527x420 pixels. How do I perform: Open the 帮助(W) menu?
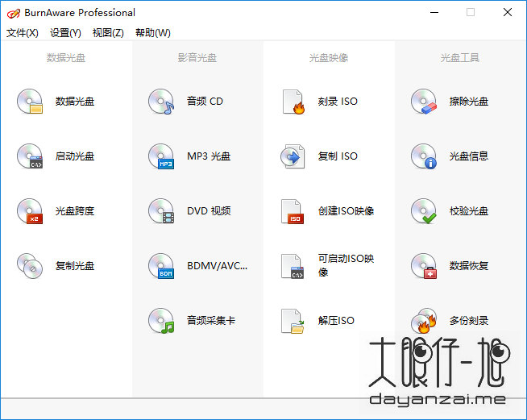click(x=153, y=32)
